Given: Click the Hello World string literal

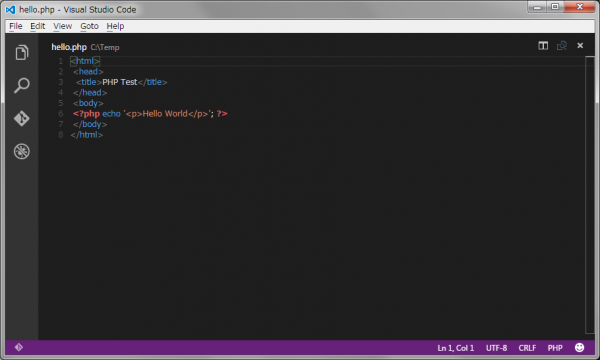Looking at the screenshot, I should [167, 114].
